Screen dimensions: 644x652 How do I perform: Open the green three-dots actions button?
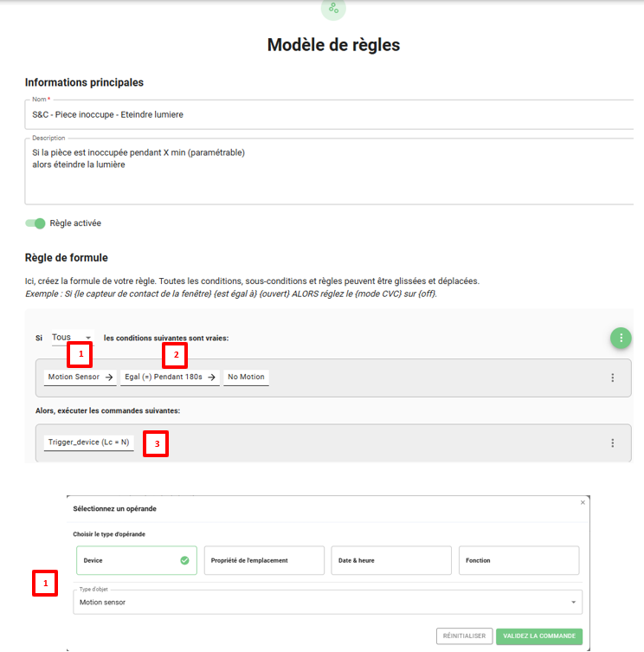[x=621, y=338]
